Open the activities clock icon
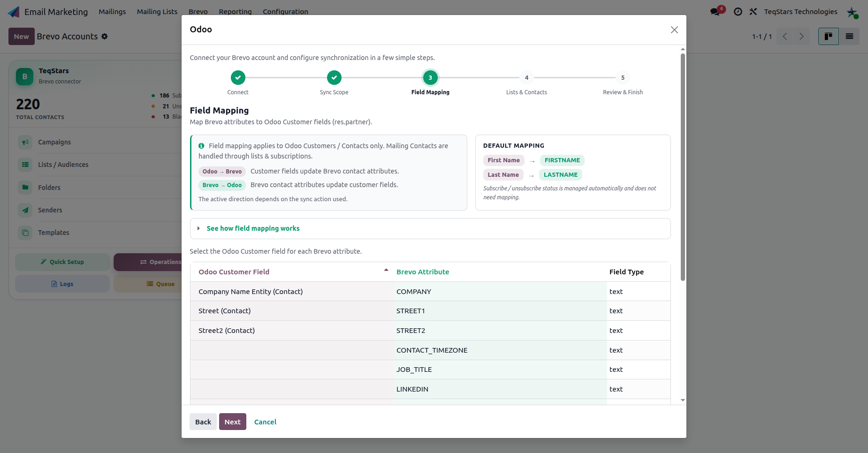 click(x=738, y=12)
